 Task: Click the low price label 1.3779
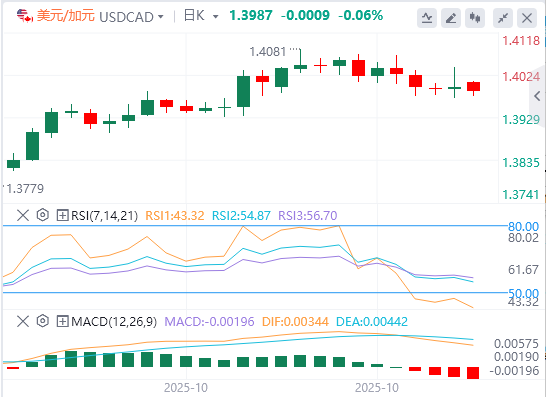tap(25, 189)
